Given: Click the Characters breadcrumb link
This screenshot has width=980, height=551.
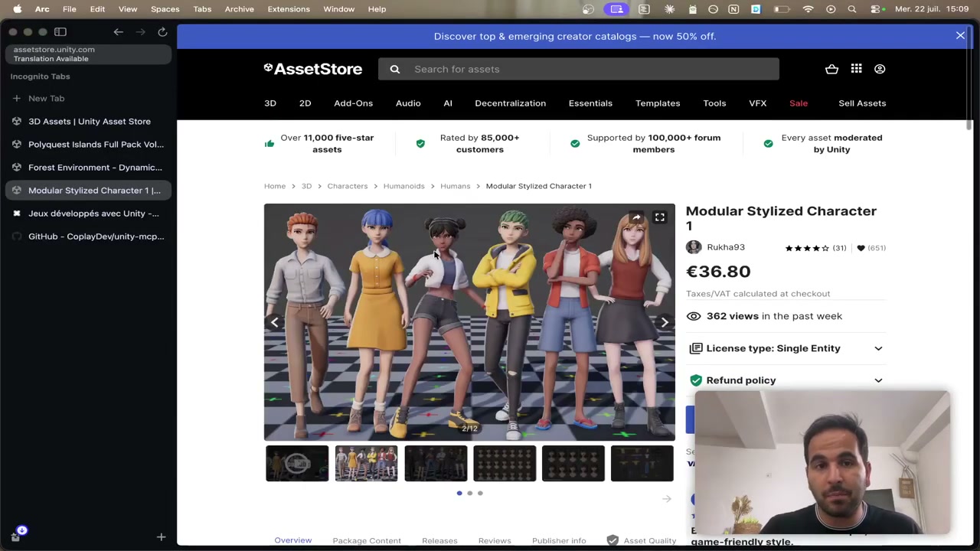Looking at the screenshot, I should coord(348,186).
